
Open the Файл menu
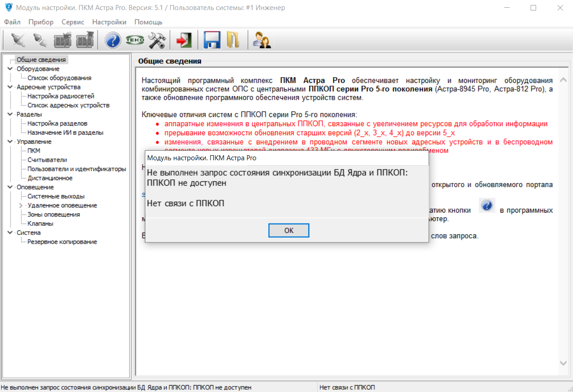pos(12,22)
